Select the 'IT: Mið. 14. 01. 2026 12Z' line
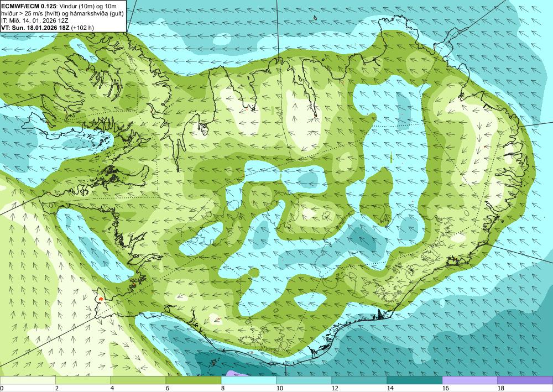The width and height of the screenshot is (553, 392). pyautogui.click(x=34, y=20)
